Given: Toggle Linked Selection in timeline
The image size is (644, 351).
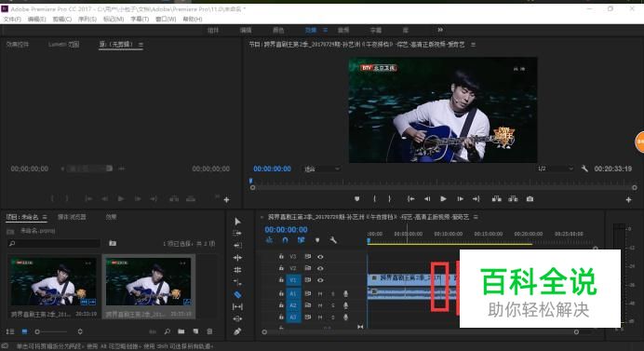Looking at the screenshot, I should click(x=301, y=240).
